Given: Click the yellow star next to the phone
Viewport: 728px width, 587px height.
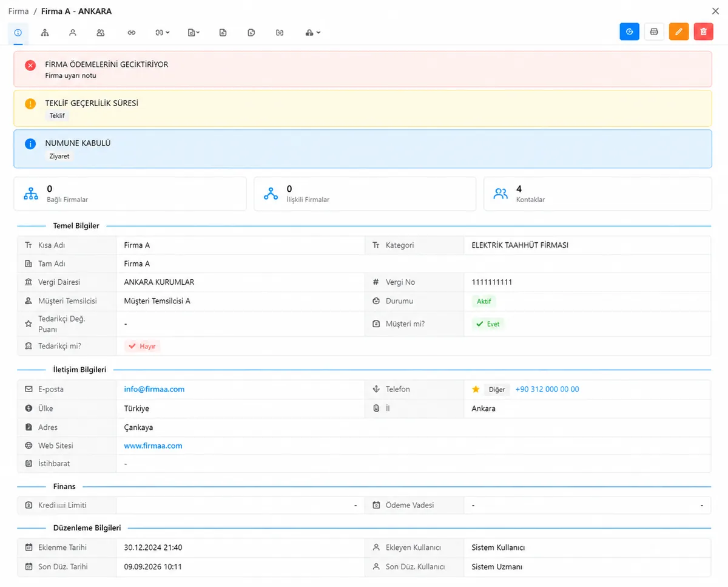Looking at the screenshot, I should click(x=476, y=389).
